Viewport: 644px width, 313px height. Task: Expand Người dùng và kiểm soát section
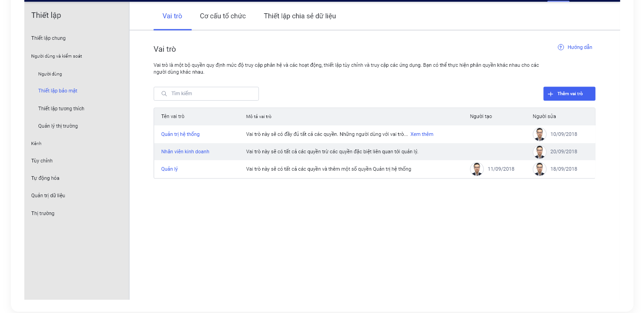pos(57,56)
